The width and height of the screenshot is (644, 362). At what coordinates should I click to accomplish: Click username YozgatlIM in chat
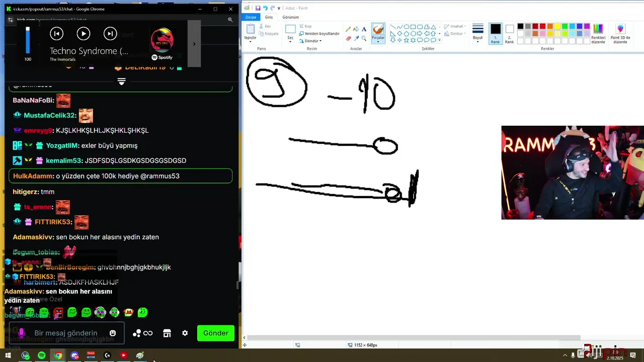pos(62,145)
